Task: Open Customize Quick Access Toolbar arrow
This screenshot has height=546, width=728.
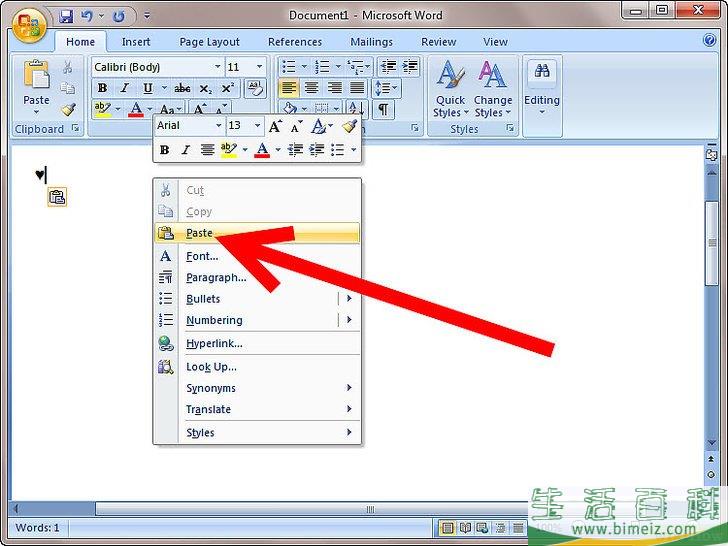Action: tap(147, 16)
